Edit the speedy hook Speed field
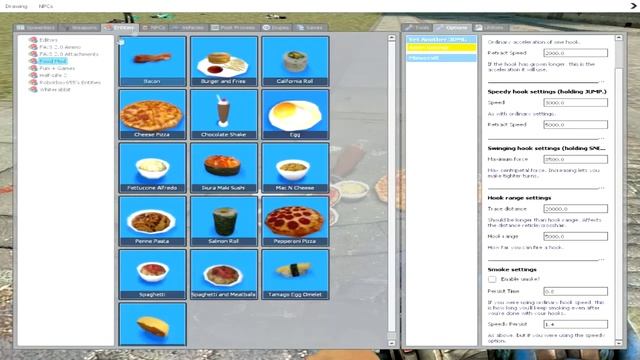640x360 pixels. (x=576, y=102)
